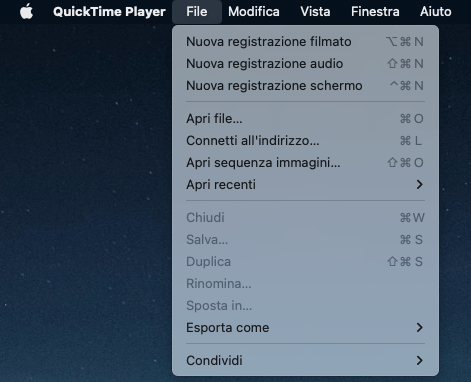Choose Apri sequenza immagini…

pyautogui.click(x=305, y=163)
